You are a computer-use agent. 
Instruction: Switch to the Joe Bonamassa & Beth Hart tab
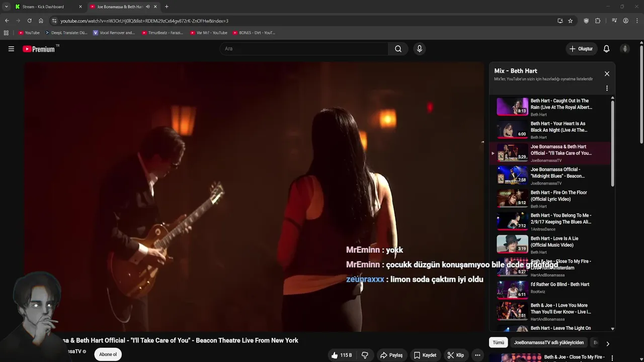point(123,7)
